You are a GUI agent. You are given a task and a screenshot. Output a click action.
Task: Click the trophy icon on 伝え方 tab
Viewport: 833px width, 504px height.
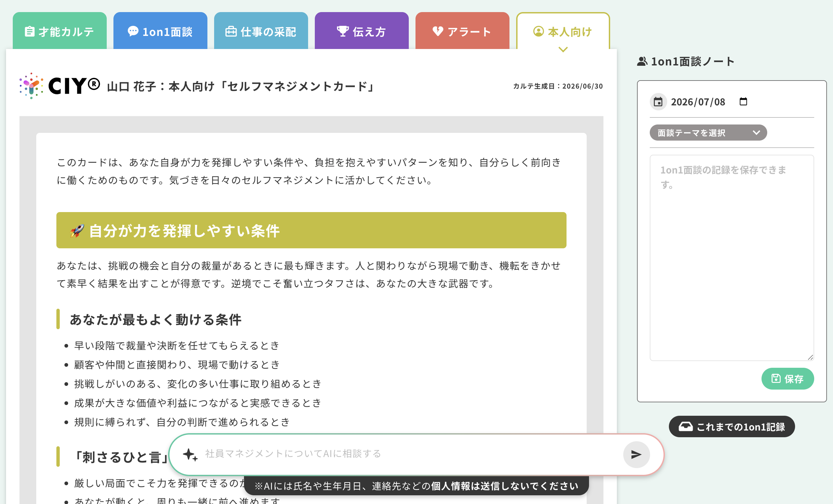pos(342,31)
